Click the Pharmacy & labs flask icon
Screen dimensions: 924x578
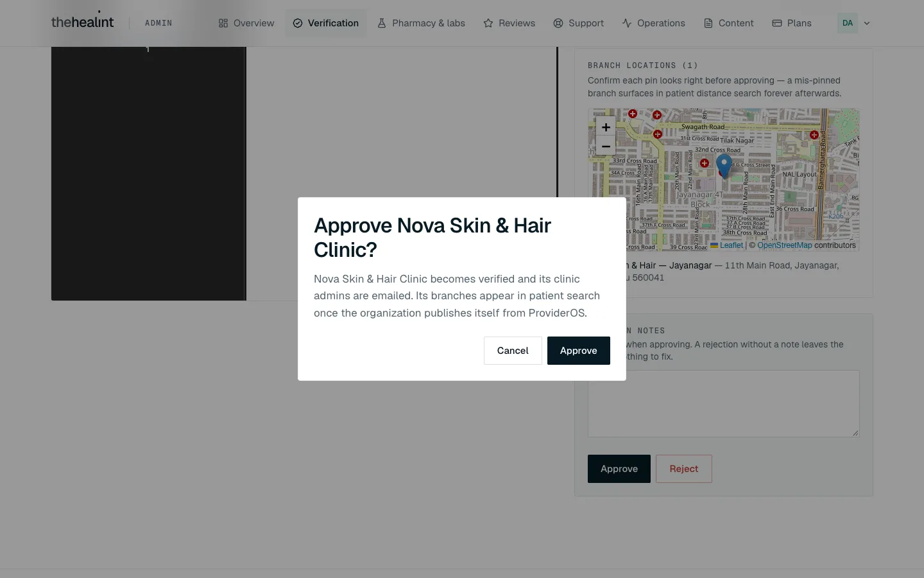click(382, 23)
